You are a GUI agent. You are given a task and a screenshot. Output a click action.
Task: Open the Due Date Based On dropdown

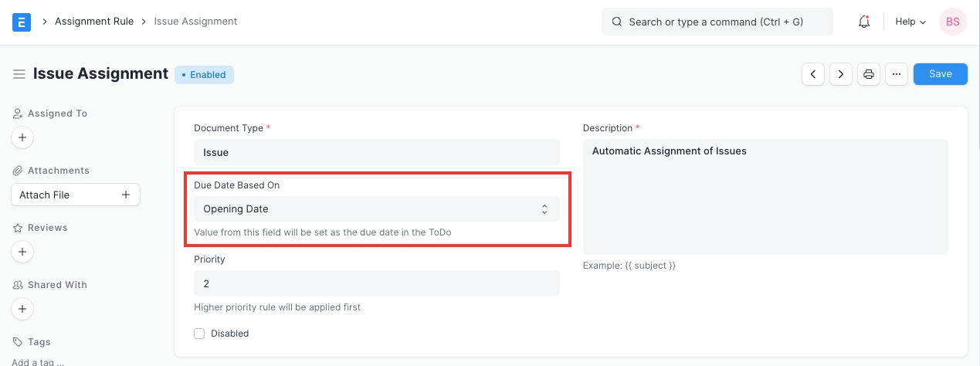pos(376,208)
